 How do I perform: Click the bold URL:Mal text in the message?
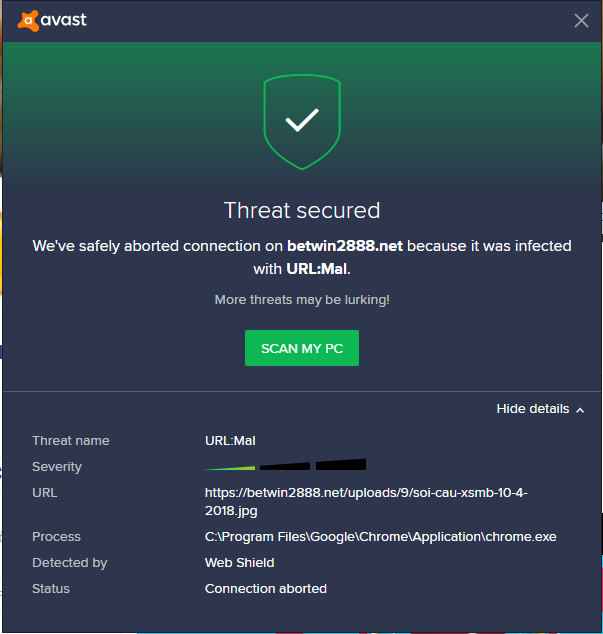click(318, 268)
